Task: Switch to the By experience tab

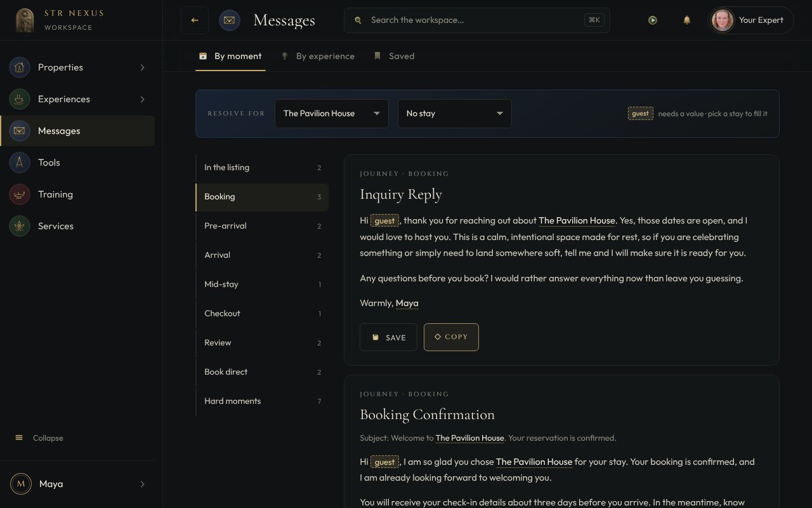Action: coord(318,56)
